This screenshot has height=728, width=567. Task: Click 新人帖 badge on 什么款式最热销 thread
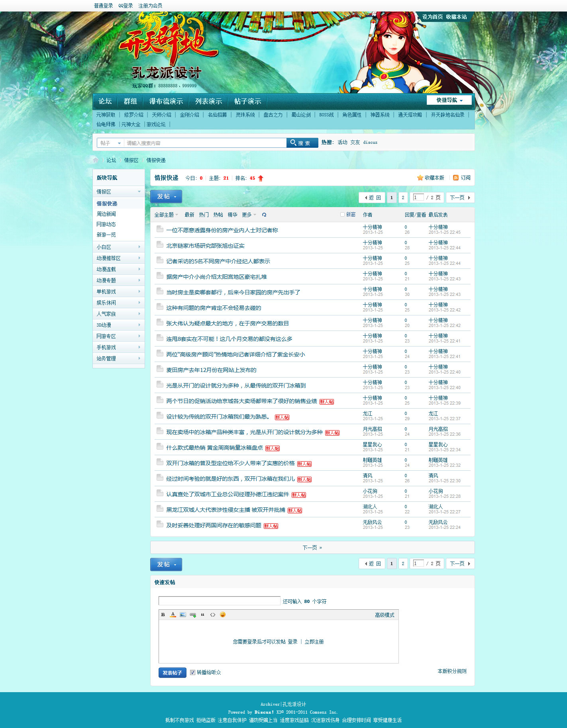272,448
